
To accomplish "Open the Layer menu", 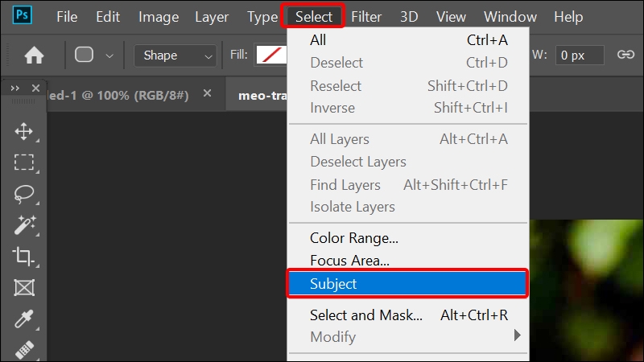I will point(212,17).
